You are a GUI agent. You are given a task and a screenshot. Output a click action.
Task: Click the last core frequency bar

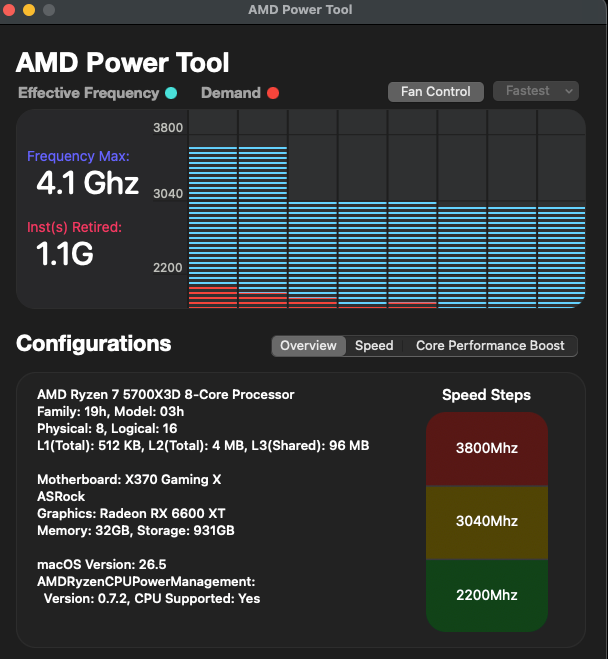click(x=561, y=257)
